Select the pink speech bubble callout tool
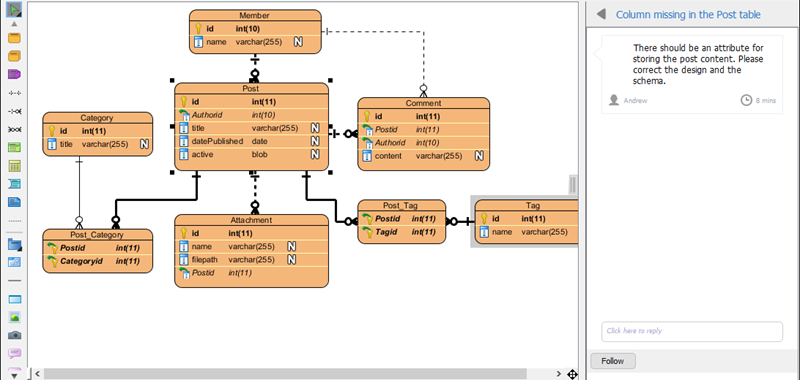This screenshot has width=800, height=380. pyautogui.click(x=15, y=353)
